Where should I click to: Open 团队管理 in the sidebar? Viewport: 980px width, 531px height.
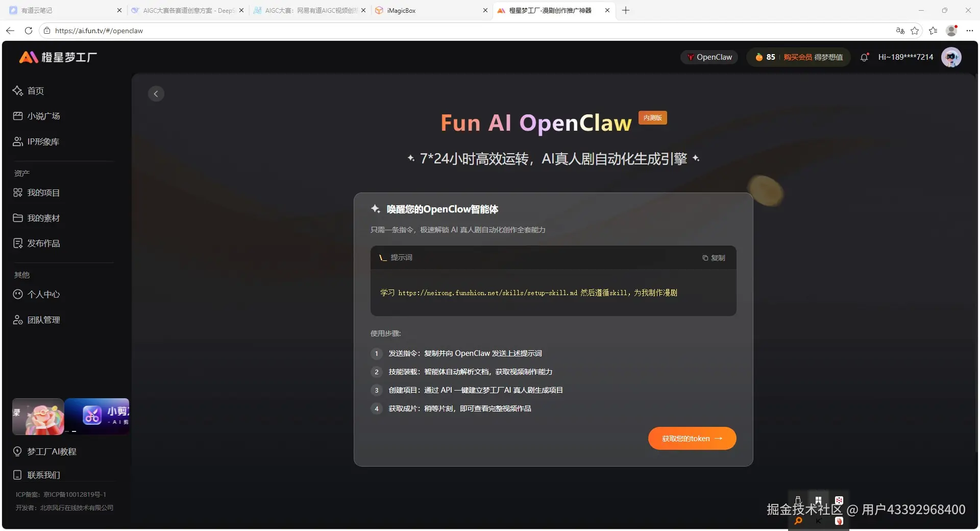pyautogui.click(x=36, y=320)
